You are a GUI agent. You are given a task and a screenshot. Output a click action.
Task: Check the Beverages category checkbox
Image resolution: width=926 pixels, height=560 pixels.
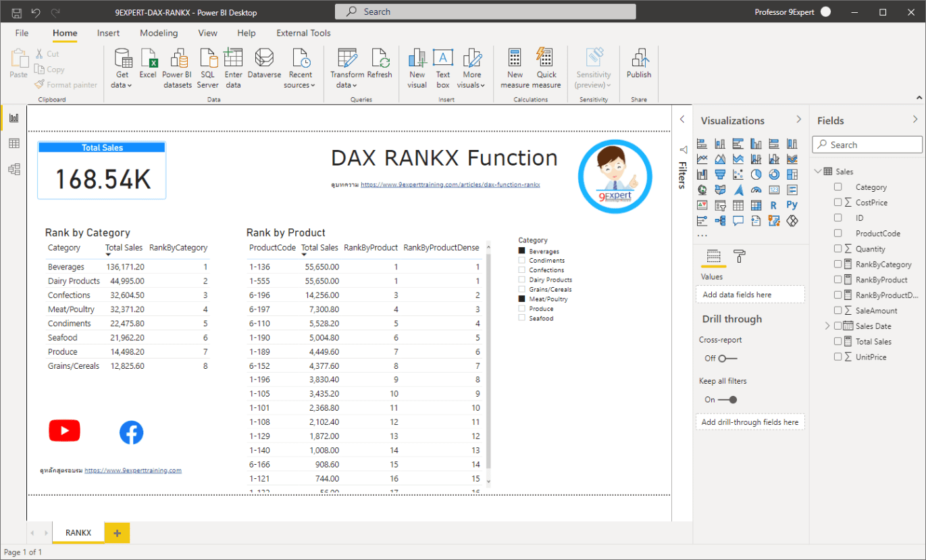tap(521, 250)
